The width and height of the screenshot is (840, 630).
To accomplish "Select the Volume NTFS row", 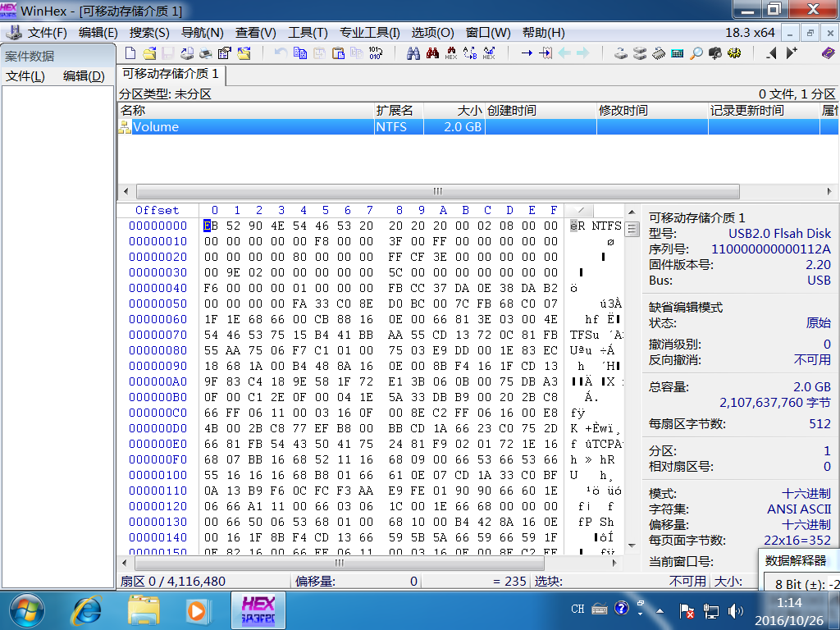I will pyautogui.click(x=478, y=127).
